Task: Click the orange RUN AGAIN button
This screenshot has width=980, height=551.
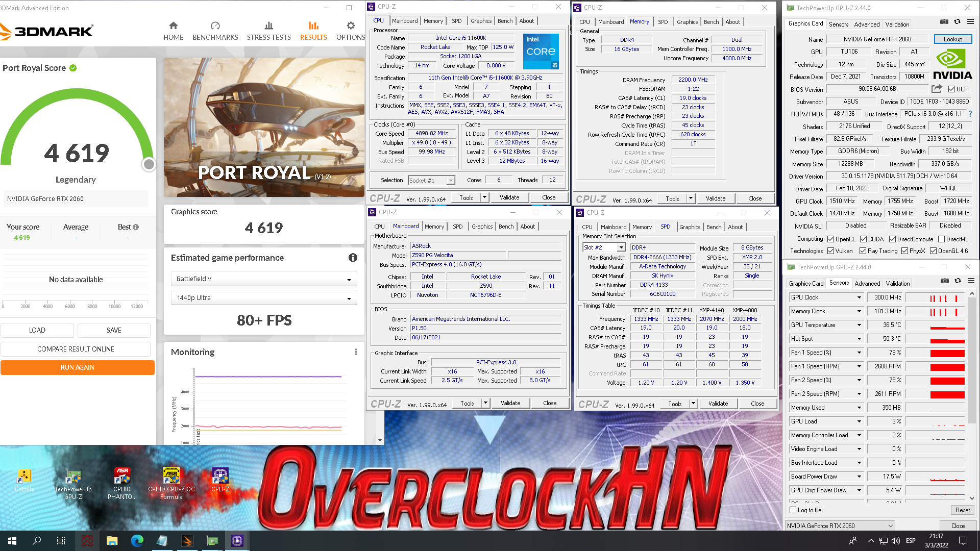Action: point(78,367)
